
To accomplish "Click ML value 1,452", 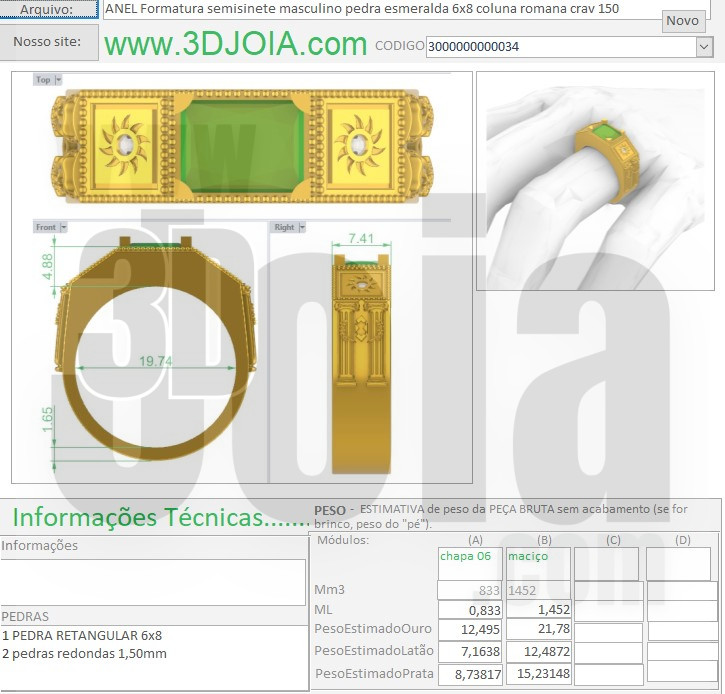I will point(539,610).
